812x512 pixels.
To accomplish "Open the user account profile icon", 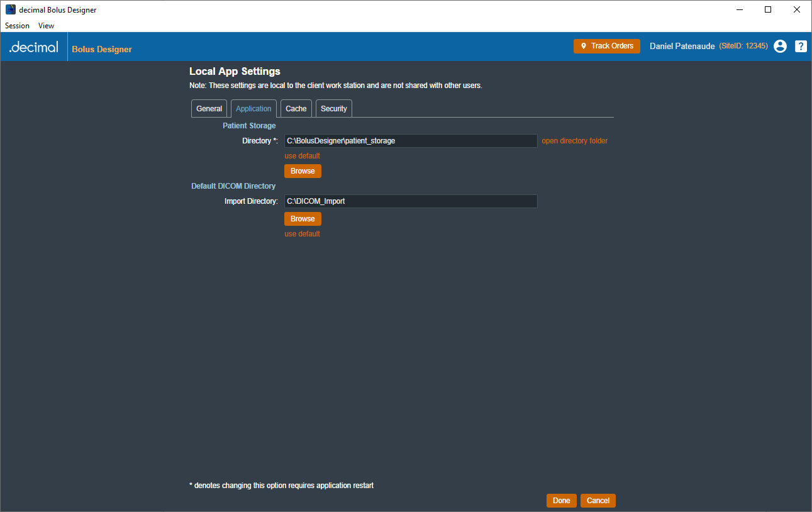I will coord(780,46).
